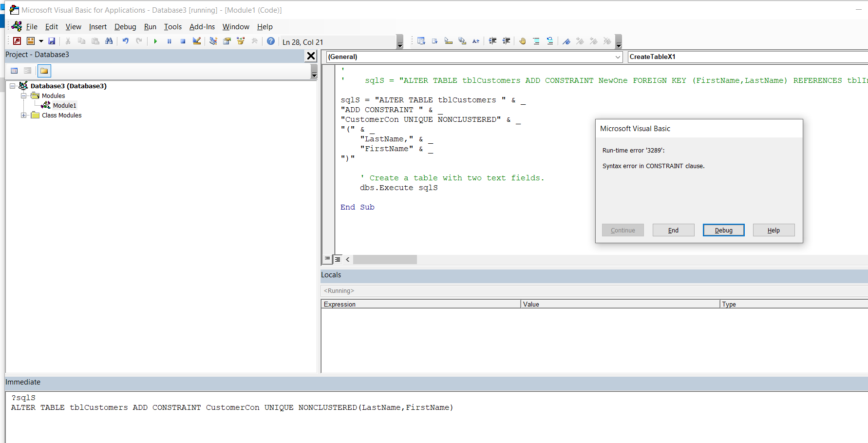Open the Run menu
This screenshot has width=868, height=443.
150,27
